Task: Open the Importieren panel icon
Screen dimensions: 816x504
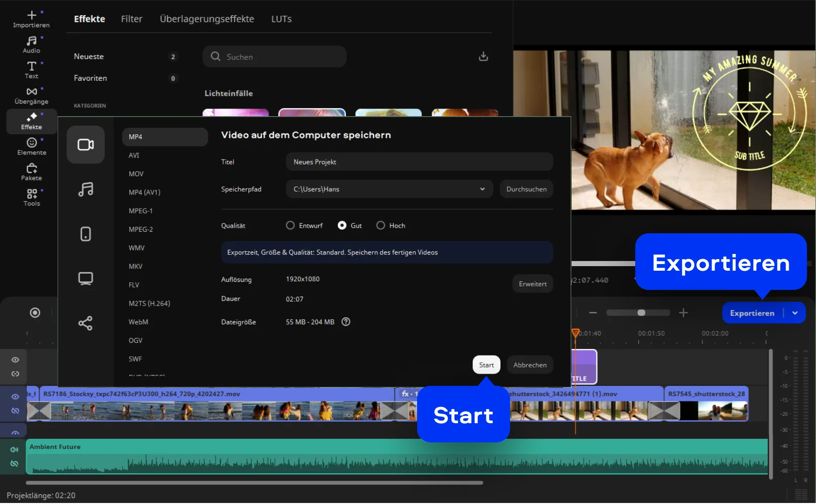Action: click(x=31, y=19)
